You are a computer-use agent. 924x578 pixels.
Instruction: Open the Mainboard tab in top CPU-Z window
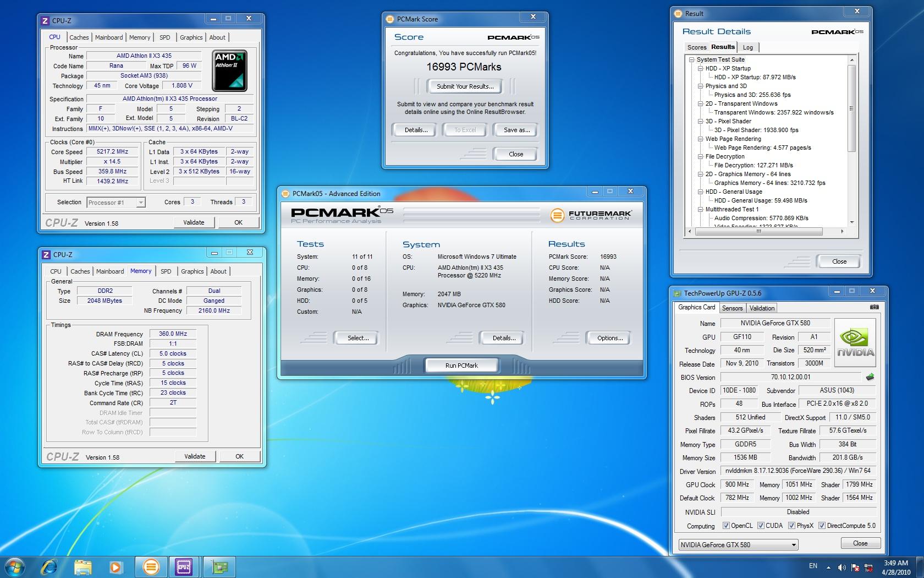[109, 37]
